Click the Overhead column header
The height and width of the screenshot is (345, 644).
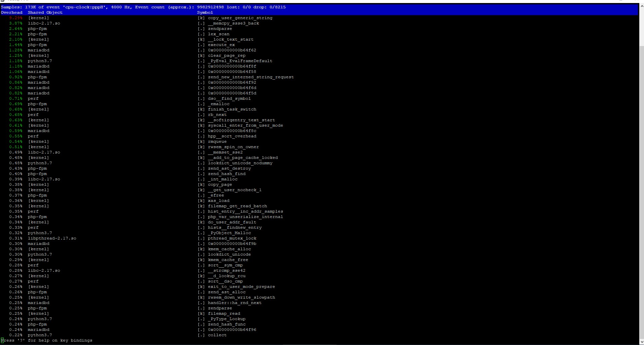point(12,12)
